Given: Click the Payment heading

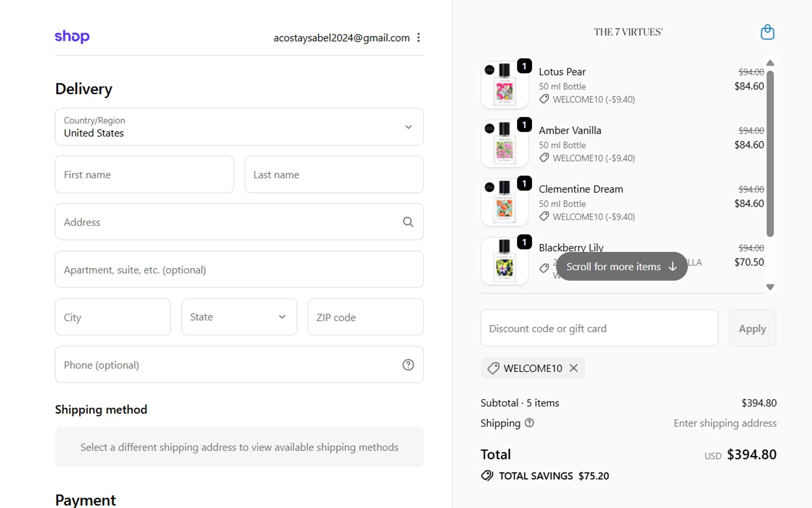Looking at the screenshot, I should click(x=86, y=500).
